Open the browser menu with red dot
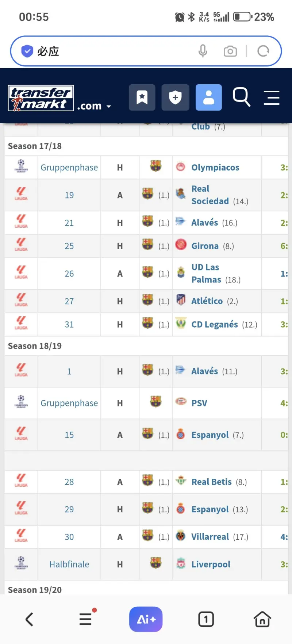 click(86, 619)
